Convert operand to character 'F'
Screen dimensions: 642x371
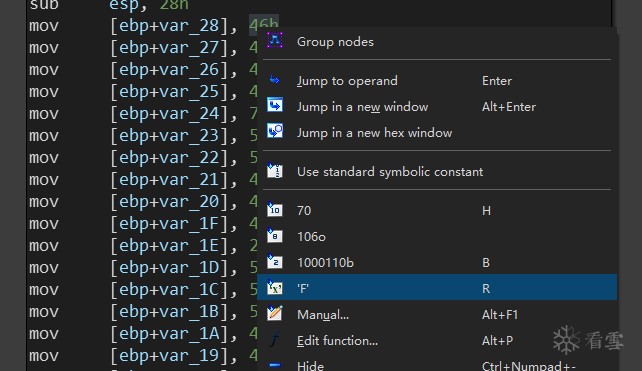tap(437, 287)
